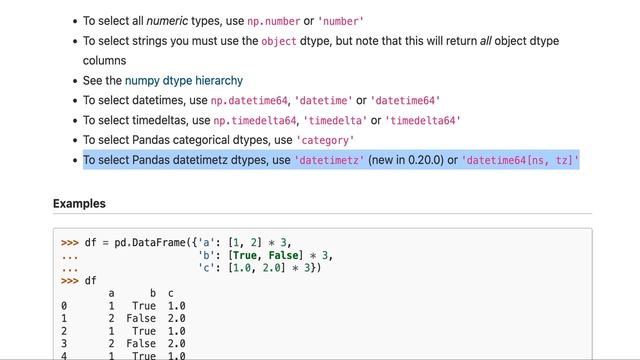Image resolution: width=640 pixels, height=360 pixels.
Task: Click the np.datetime64 code text
Action: (249, 100)
